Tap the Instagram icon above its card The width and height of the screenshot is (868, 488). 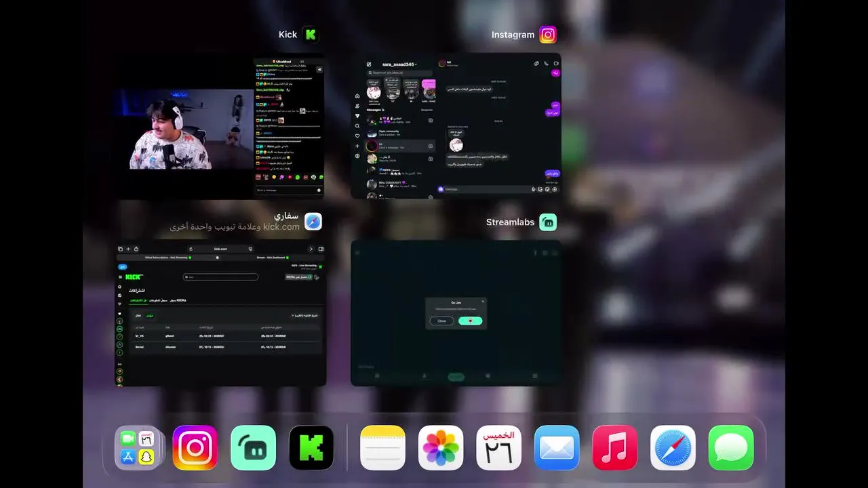pyautogui.click(x=548, y=35)
